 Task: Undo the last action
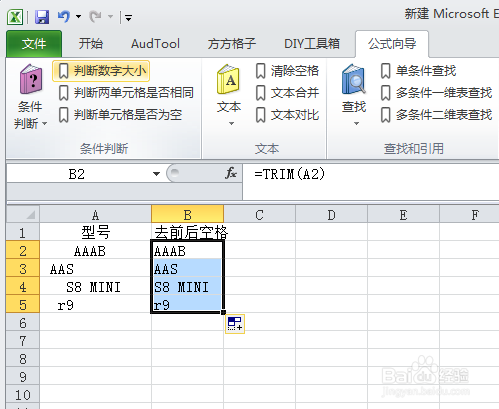click(64, 16)
